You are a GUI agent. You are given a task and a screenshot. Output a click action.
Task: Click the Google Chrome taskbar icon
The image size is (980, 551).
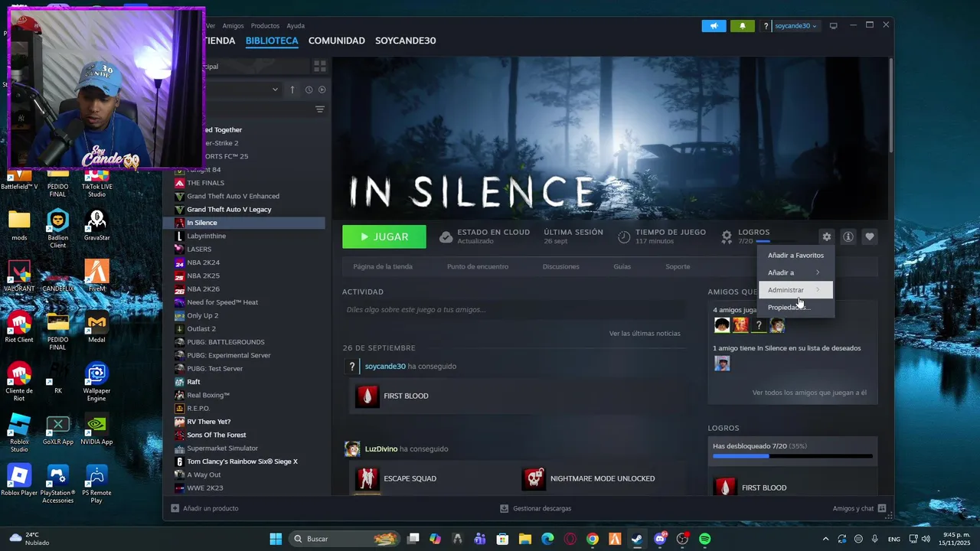click(x=593, y=539)
